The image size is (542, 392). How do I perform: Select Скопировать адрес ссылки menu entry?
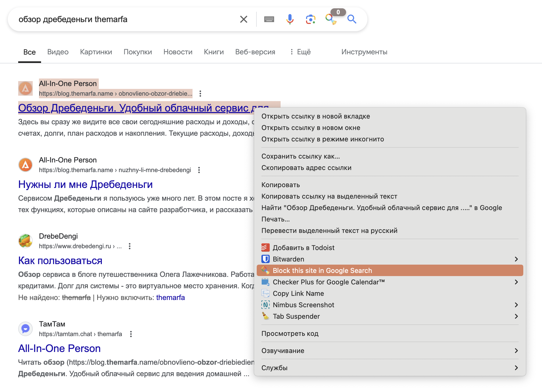pos(306,168)
